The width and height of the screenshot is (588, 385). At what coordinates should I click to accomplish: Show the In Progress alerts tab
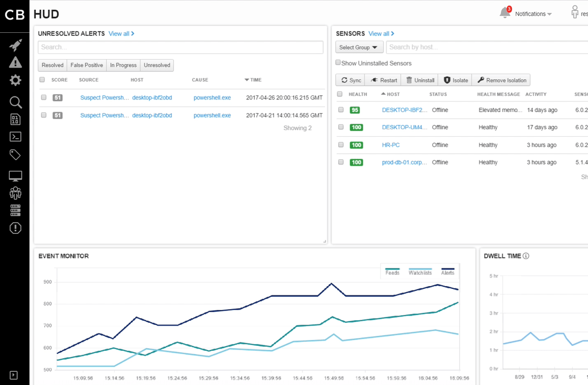123,65
